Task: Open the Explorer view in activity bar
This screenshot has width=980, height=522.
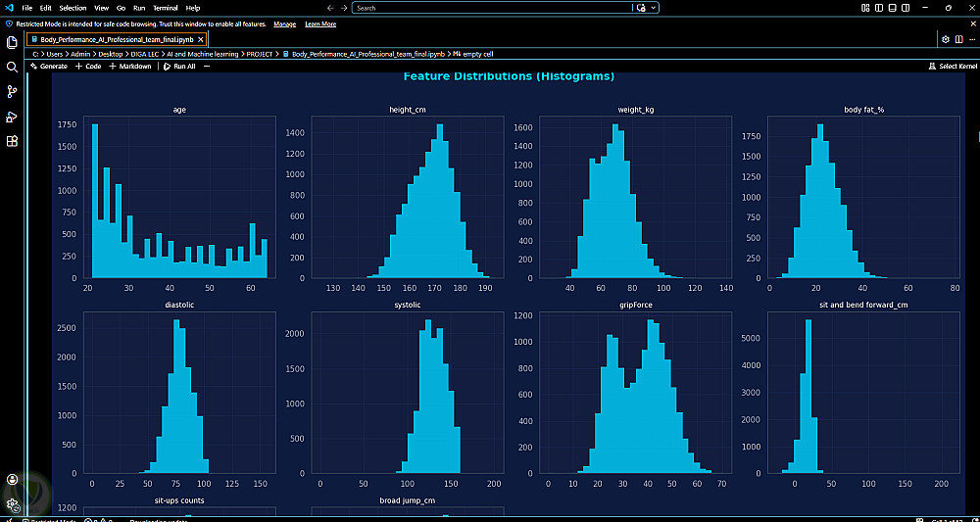Action: pos(11,42)
